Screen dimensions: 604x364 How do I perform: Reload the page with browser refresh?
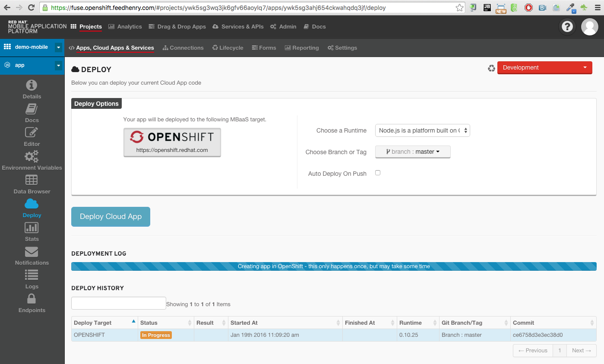pyautogui.click(x=31, y=7)
